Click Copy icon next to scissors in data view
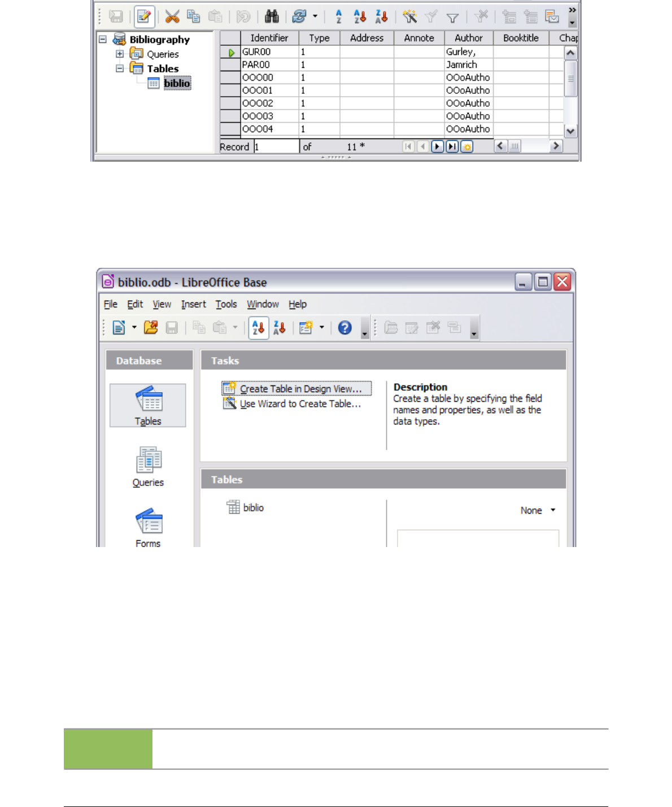 pos(194,17)
